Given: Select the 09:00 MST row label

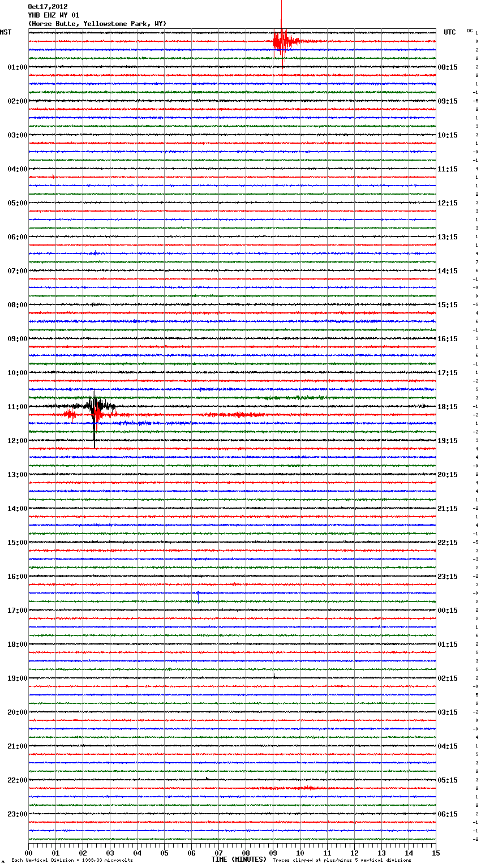Looking at the screenshot, I should [x=18, y=339].
